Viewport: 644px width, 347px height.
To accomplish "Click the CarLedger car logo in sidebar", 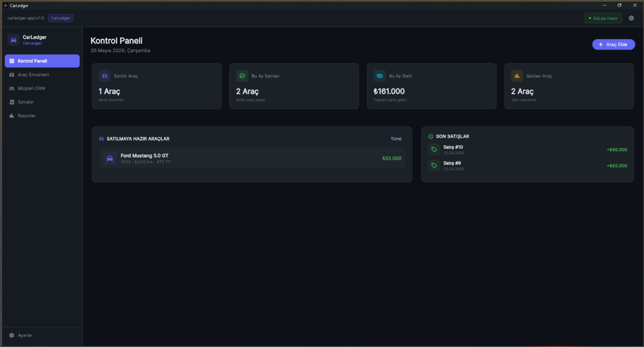I will pyautogui.click(x=13, y=40).
